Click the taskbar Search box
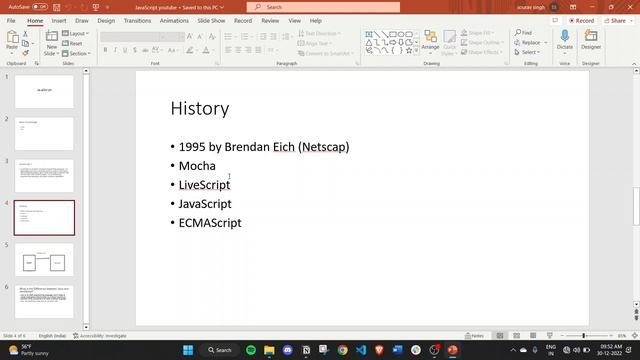This screenshot has width=640, height=360. click(220, 350)
